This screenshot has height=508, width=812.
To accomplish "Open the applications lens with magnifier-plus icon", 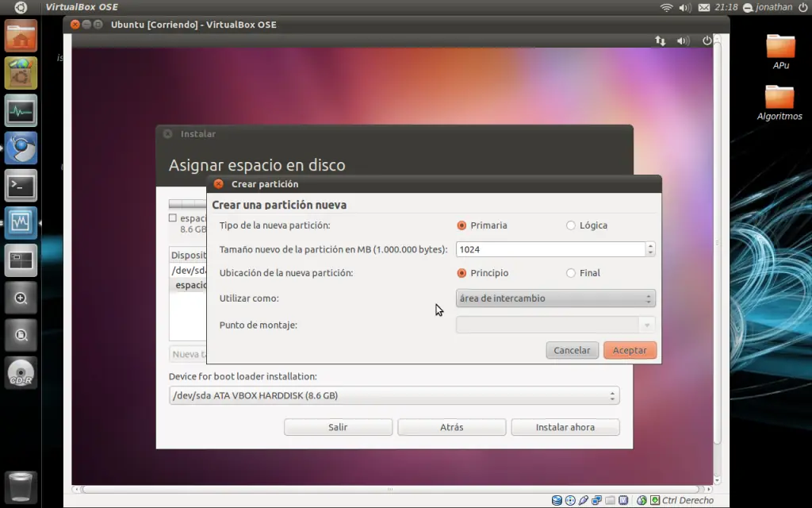I will point(21,298).
